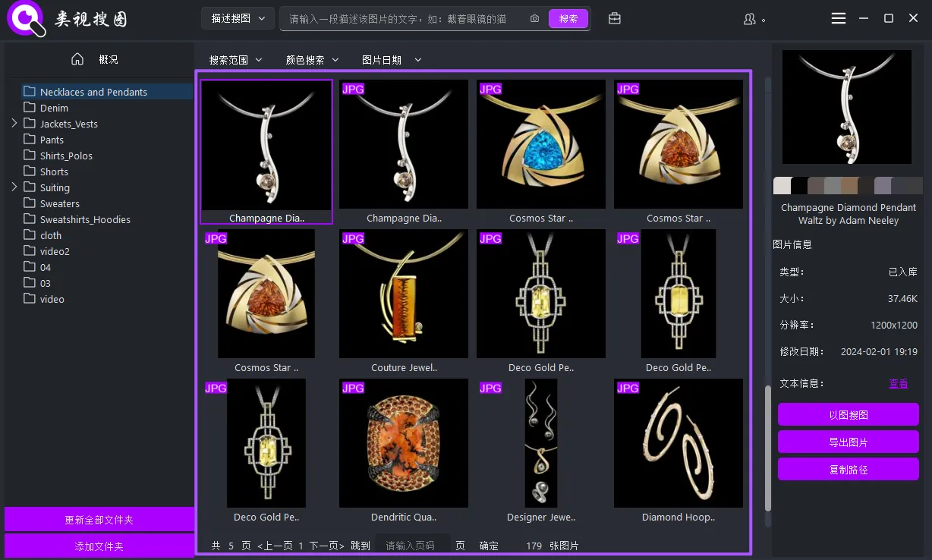The height and width of the screenshot is (560, 932).
Task: Click the toolbox icon in the title bar
Action: click(614, 18)
